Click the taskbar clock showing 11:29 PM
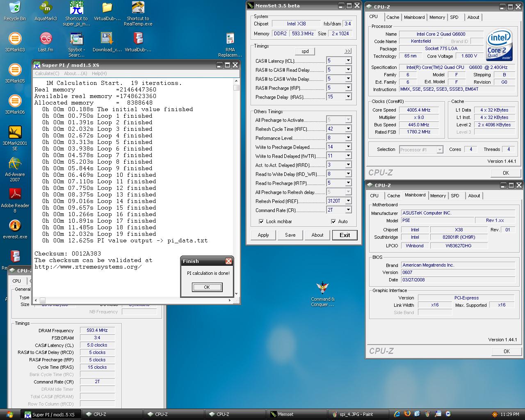The width and height of the screenshot is (525, 420). 509,414
